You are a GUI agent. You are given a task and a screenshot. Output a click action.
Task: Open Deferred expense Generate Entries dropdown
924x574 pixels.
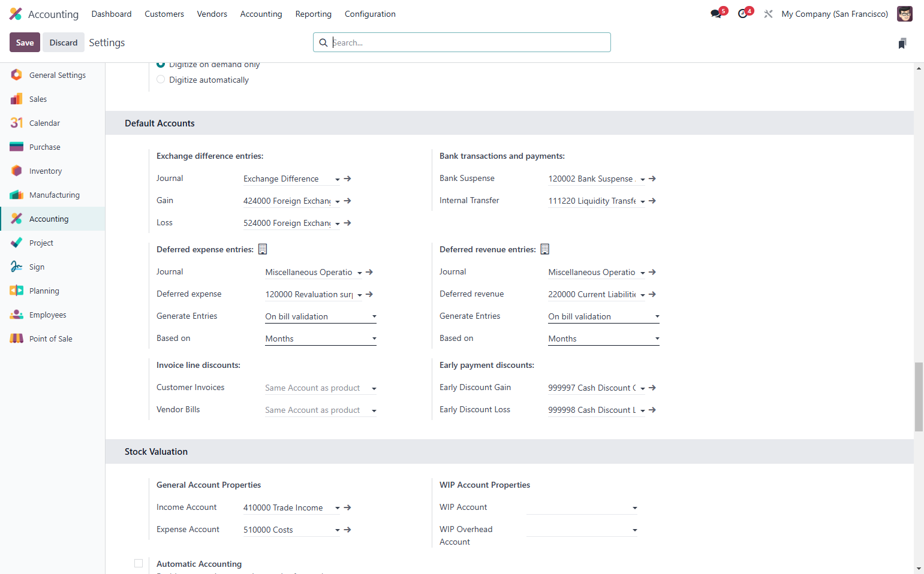click(321, 316)
